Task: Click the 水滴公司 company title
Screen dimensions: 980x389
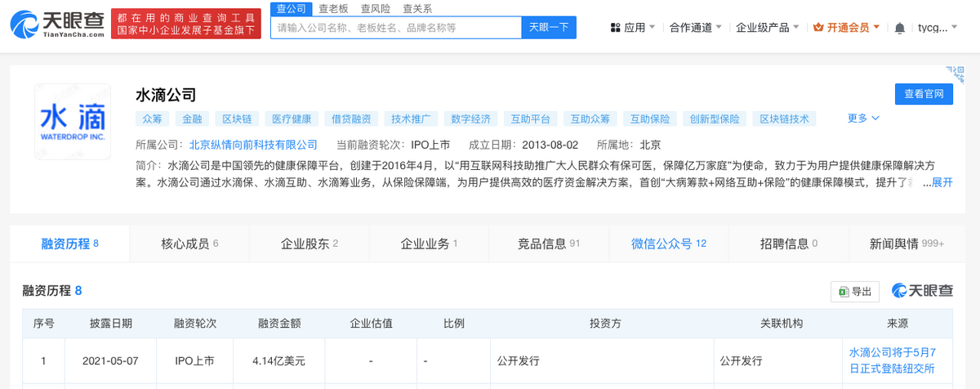Action: pos(167,95)
